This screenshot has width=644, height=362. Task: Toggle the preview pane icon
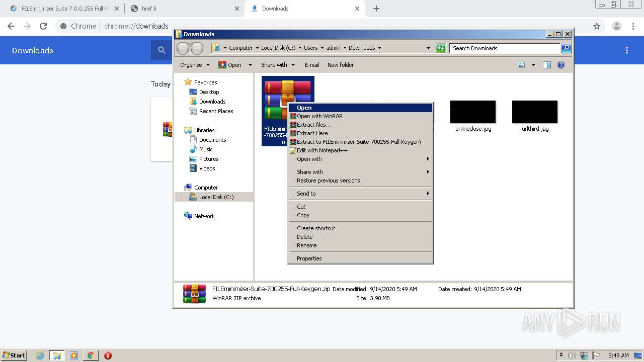[547, 65]
